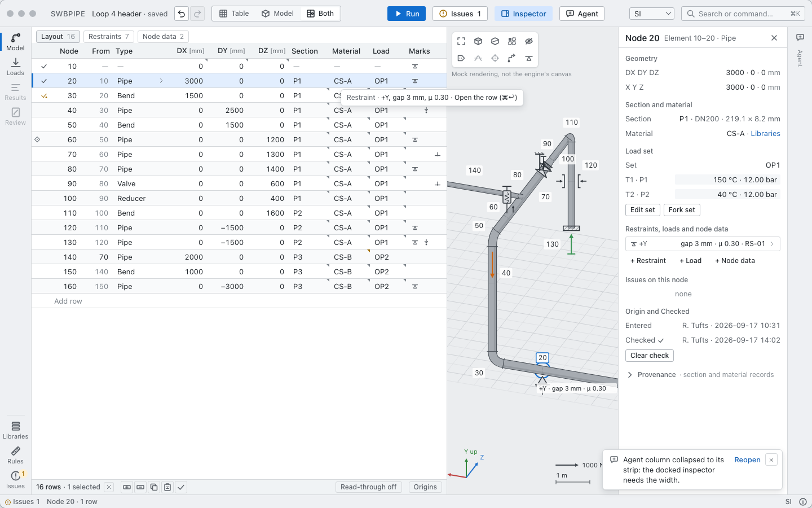This screenshot has width=812, height=508.
Task: Toggle checked mark on row 20
Action: [44, 81]
